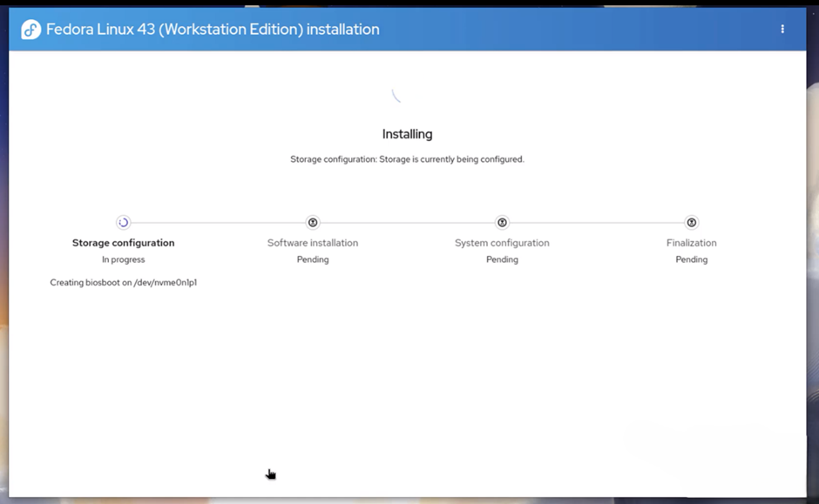Click the Pending status under System configuration
This screenshot has width=819, height=504.
tap(502, 259)
